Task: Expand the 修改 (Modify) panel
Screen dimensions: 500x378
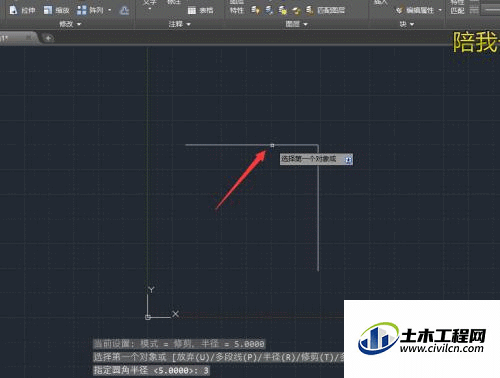Action: [x=70, y=24]
